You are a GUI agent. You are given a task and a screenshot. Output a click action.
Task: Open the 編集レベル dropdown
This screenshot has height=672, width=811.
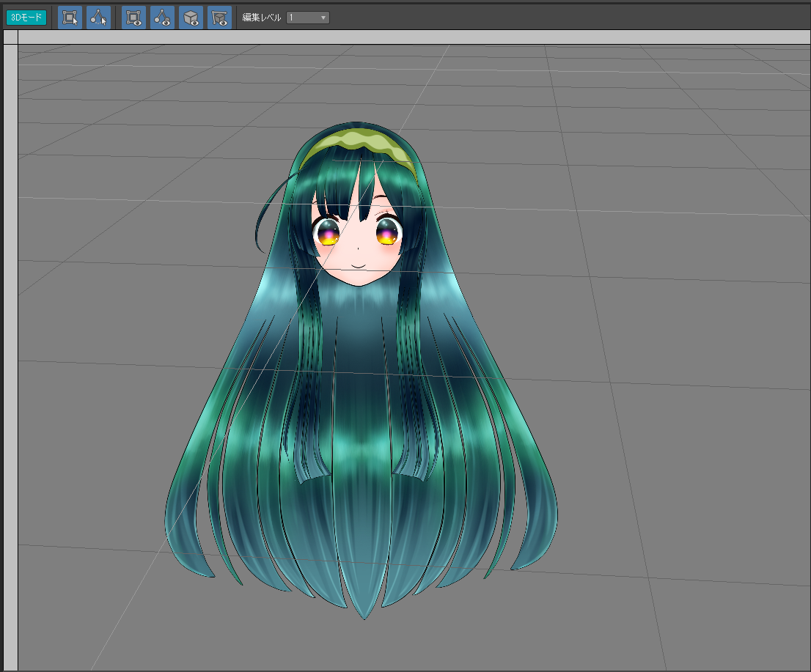[308, 18]
